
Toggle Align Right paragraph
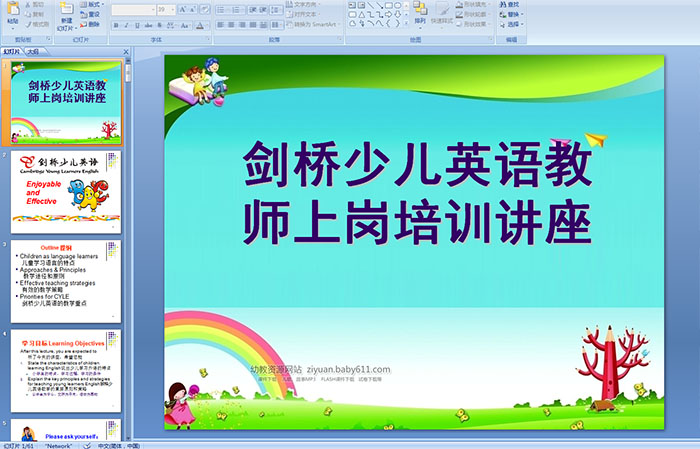tap(242, 25)
